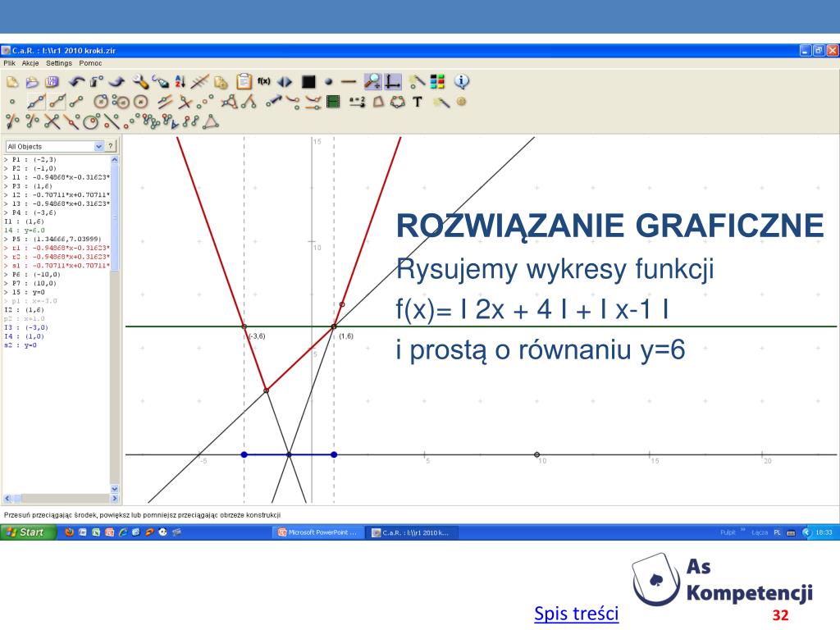
Task: Toggle the coordinate axes display
Action: pyautogui.click(x=393, y=82)
